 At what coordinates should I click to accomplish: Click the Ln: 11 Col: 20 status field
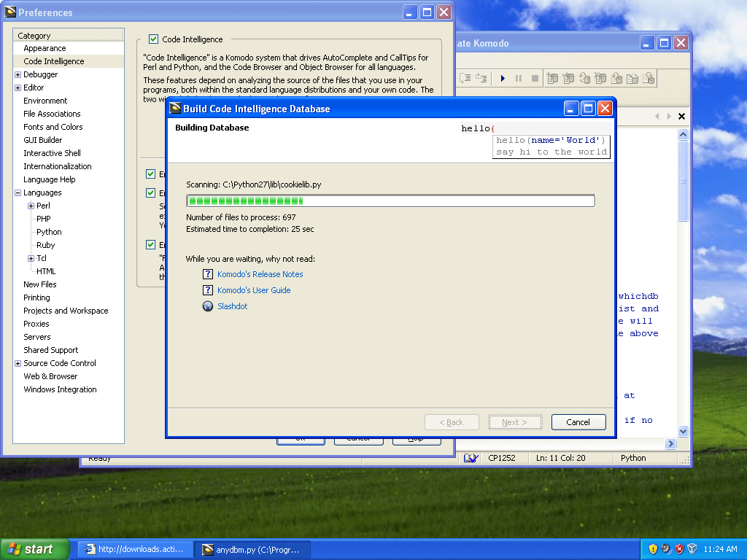pos(561,458)
